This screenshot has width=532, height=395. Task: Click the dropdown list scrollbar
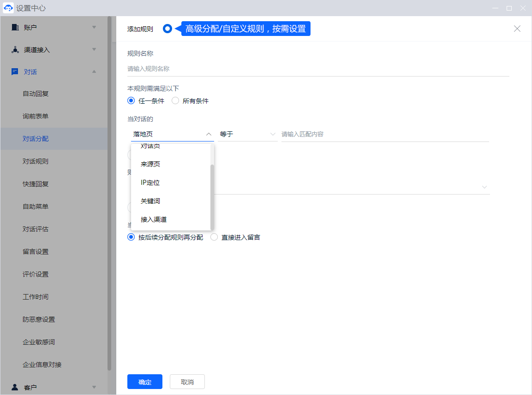pos(212,197)
